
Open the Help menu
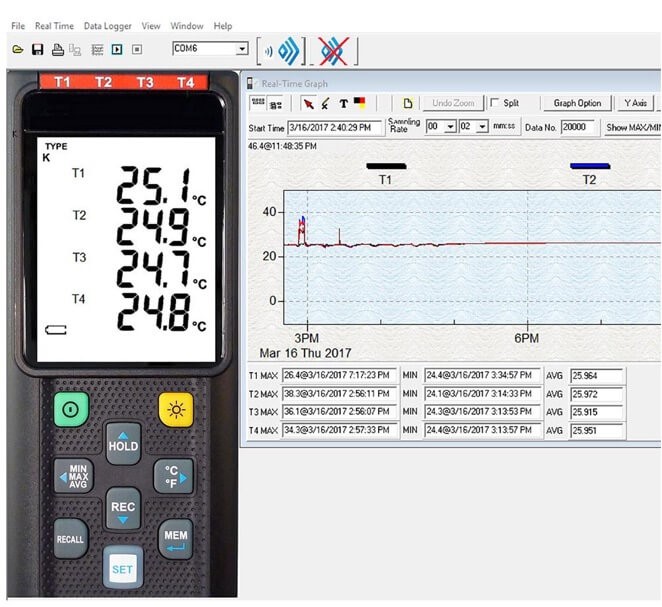[x=222, y=26]
